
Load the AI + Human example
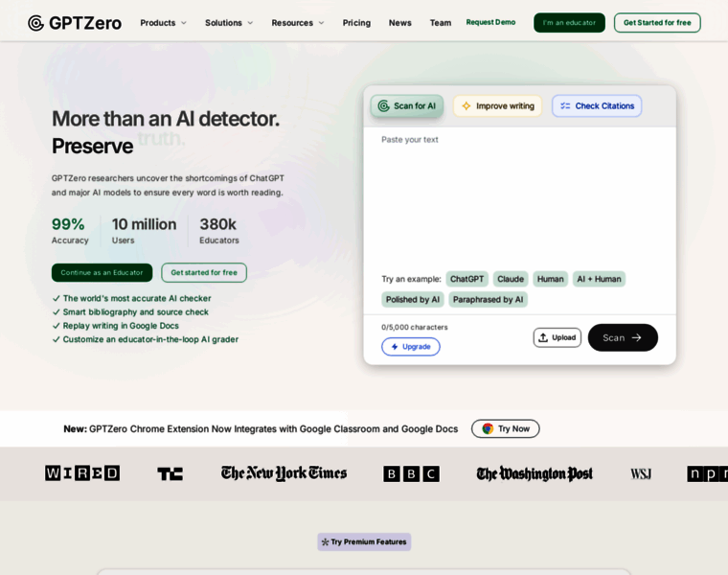click(x=599, y=279)
